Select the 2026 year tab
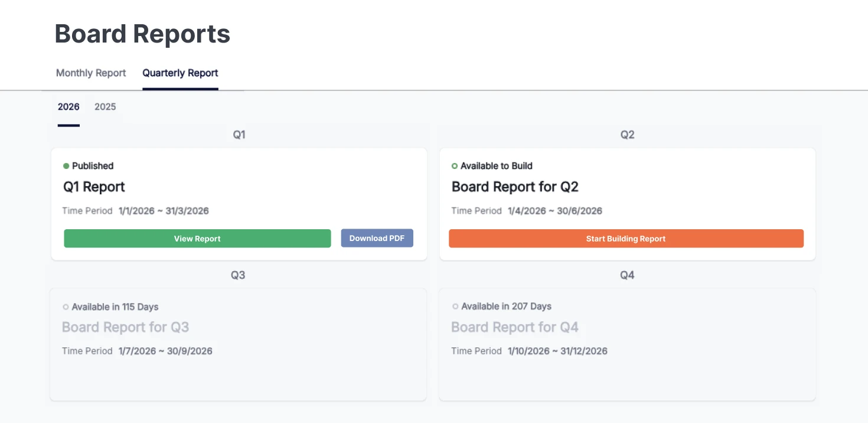 click(x=68, y=107)
